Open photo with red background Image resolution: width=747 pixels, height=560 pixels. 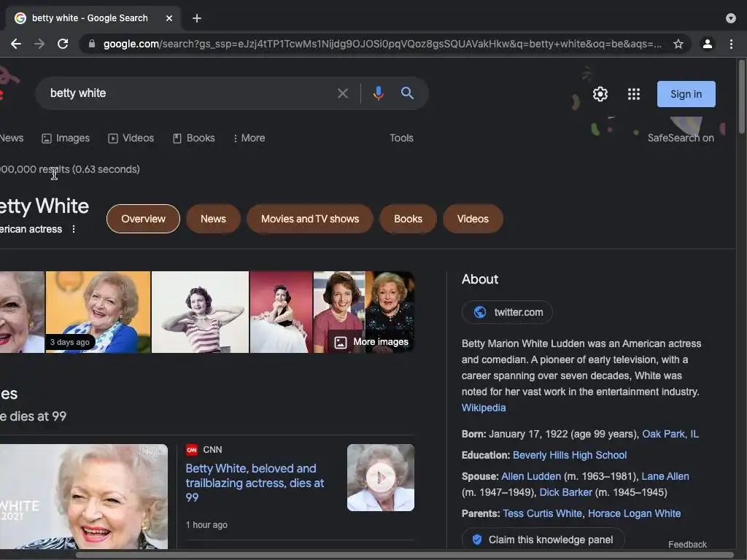coord(281,312)
